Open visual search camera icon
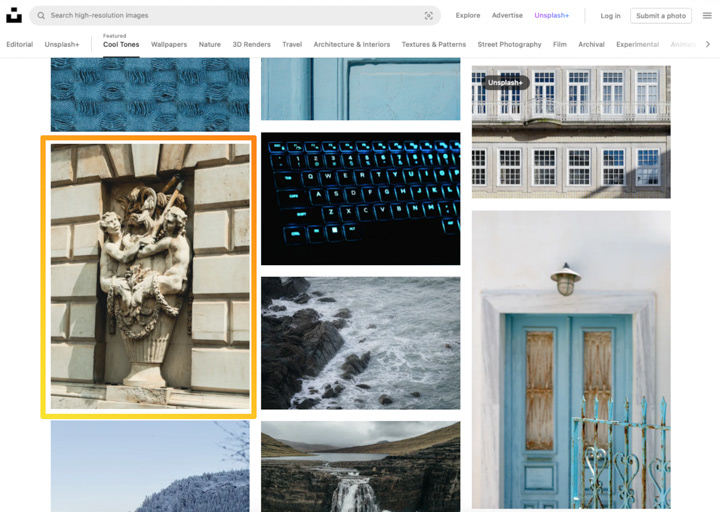Image resolution: width=720 pixels, height=512 pixels. click(x=428, y=16)
